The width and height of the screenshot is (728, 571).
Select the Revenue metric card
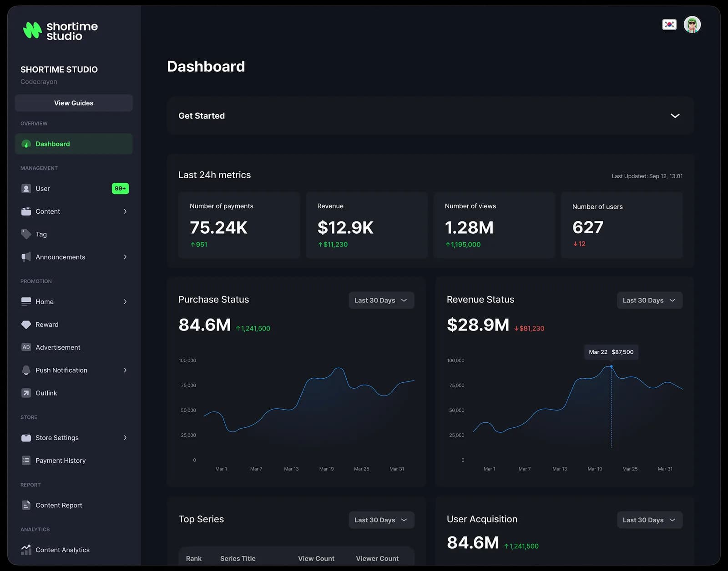coord(367,225)
